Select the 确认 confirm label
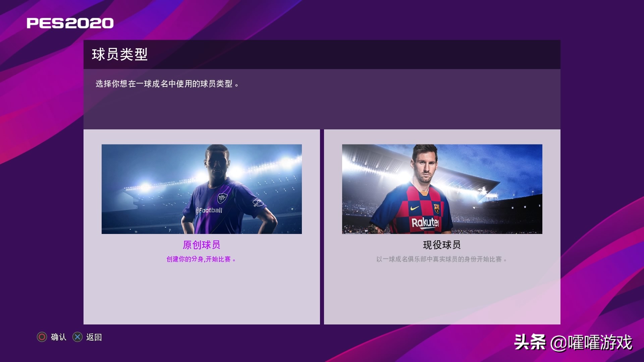Viewport: 644px width, 362px height. tap(59, 337)
